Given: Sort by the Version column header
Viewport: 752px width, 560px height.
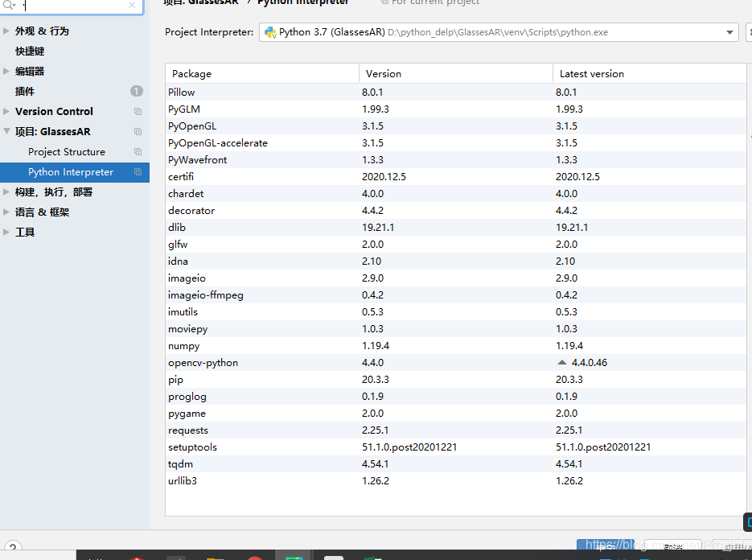Looking at the screenshot, I should (456, 73).
